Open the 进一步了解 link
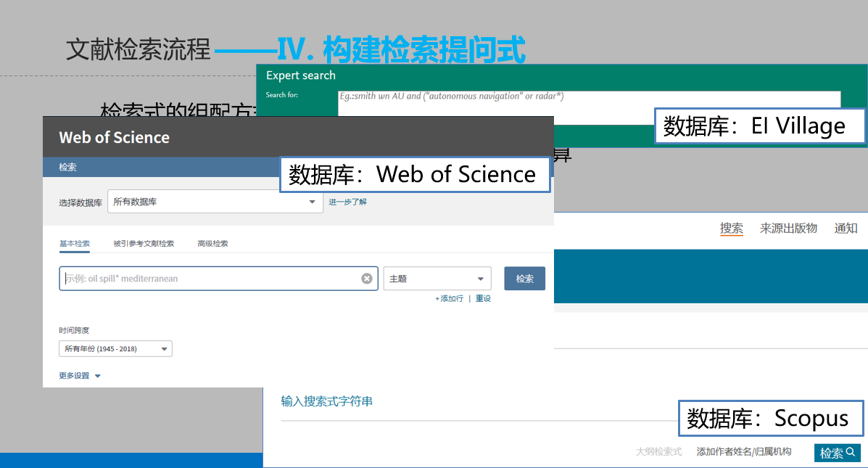 tap(347, 202)
